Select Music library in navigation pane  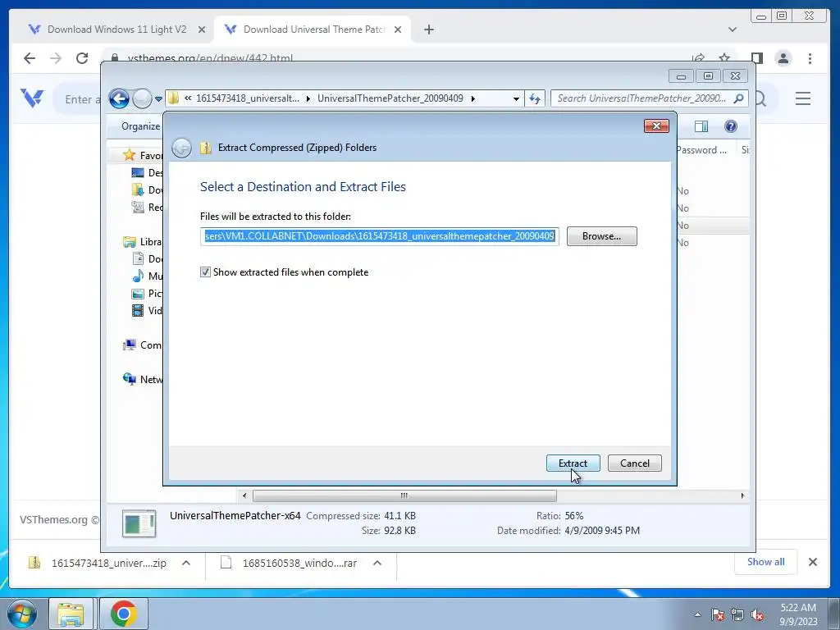pos(147,276)
